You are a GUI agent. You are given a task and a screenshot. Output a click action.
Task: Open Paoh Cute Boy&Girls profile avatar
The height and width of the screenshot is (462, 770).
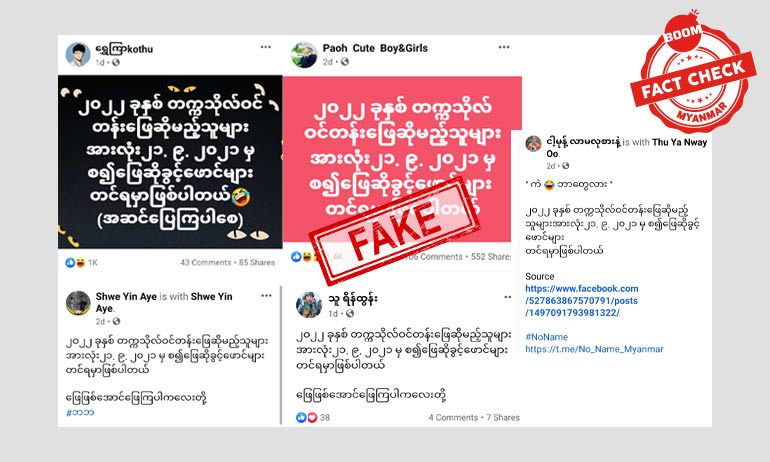pyautogui.click(x=304, y=54)
